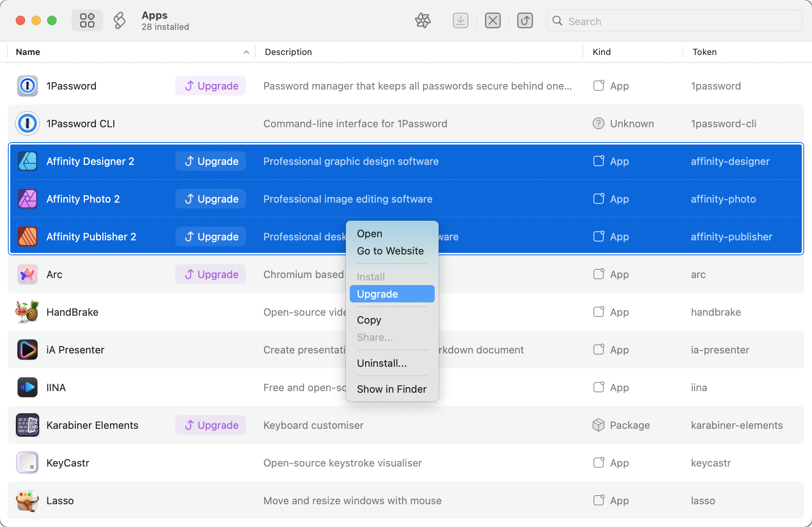The height and width of the screenshot is (527, 812).
Task: Click the starred/filter icon in toolbar
Action: pos(423,20)
